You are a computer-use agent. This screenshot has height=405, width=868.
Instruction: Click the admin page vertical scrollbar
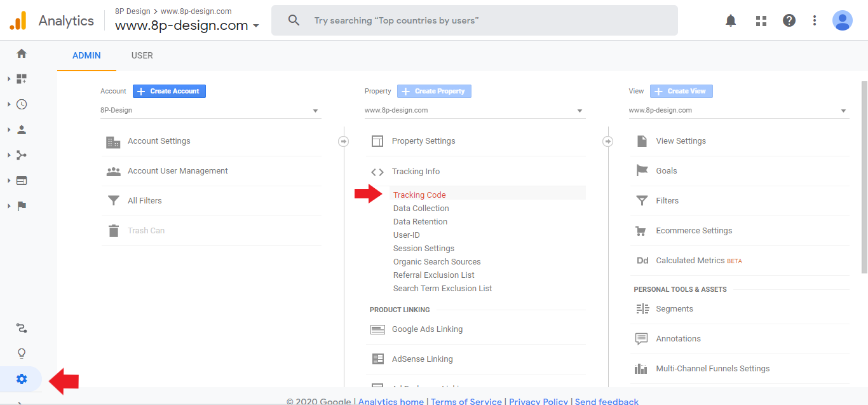click(x=864, y=177)
